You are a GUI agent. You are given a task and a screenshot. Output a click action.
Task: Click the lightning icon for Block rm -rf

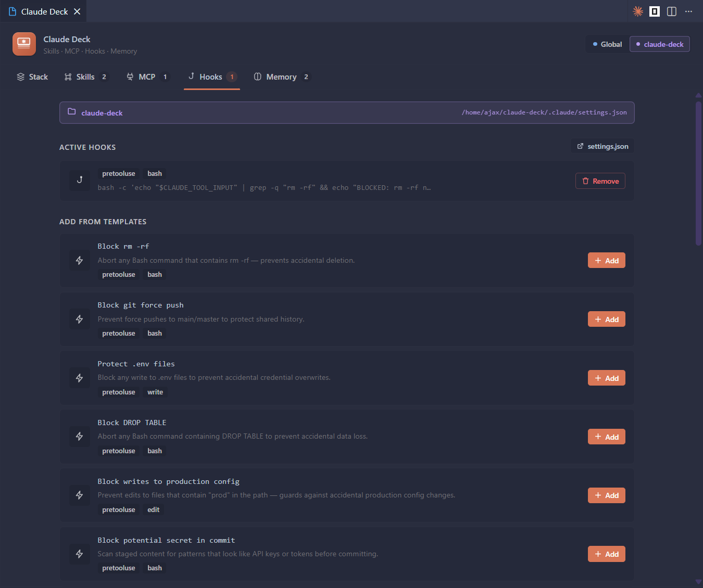(80, 261)
